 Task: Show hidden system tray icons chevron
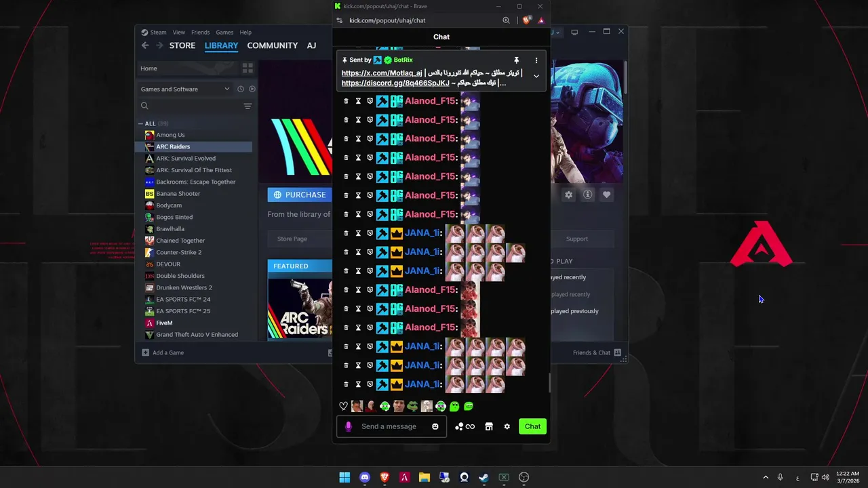tap(766, 477)
